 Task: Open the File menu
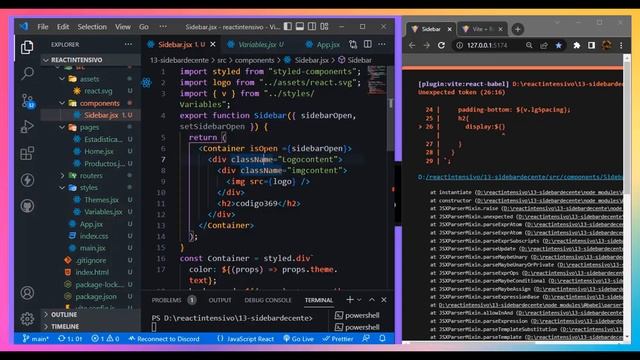[43, 27]
